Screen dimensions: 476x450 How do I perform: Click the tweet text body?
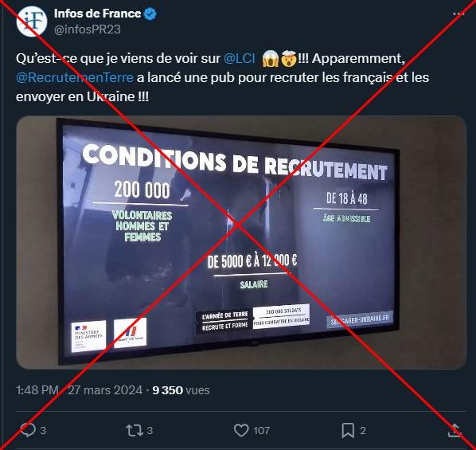222,77
